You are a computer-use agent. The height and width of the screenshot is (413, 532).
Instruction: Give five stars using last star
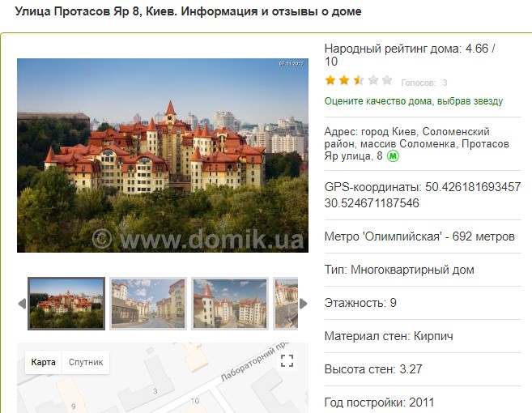coord(387,80)
